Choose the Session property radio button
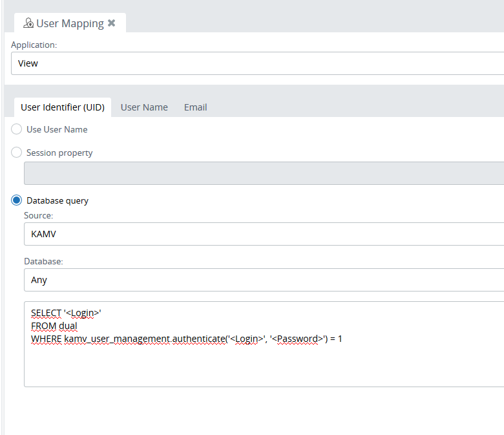Viewport: 504px width, 435px height. 17,153
